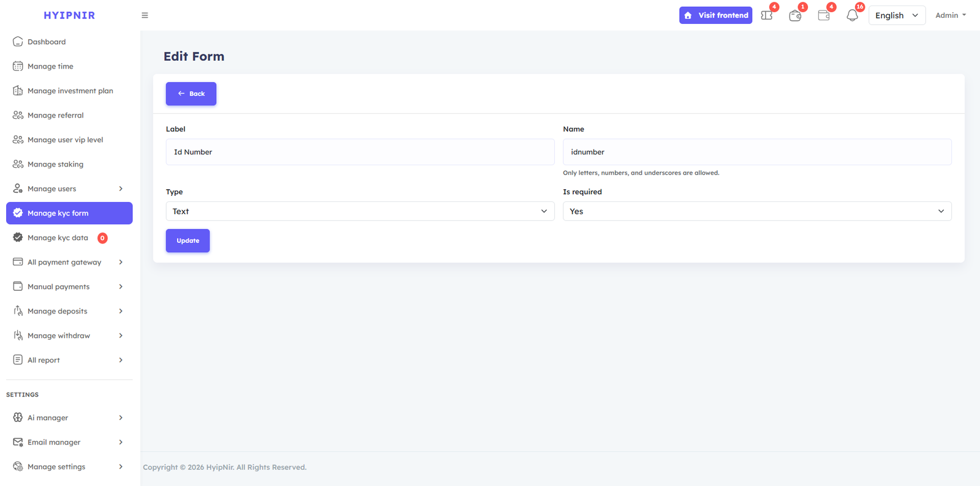The image size is (980, 486).
Task: Open Manage investment plan menu item
Action: [69, 91]
